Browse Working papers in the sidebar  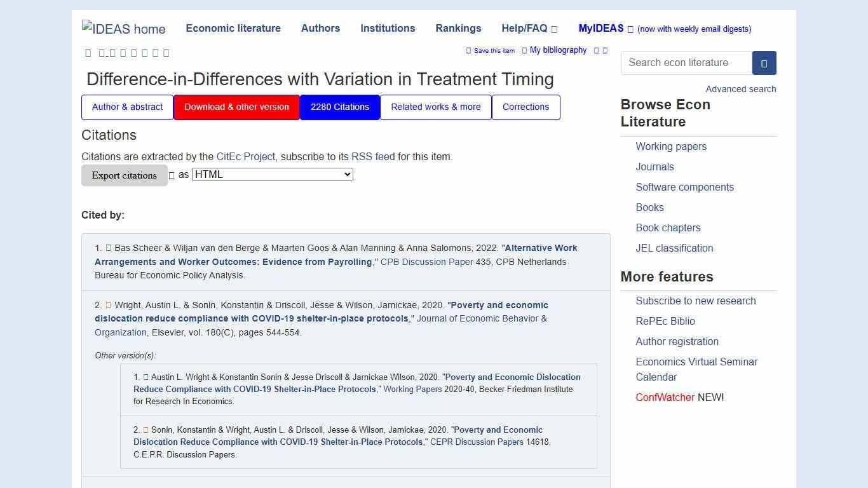point(671,146)
